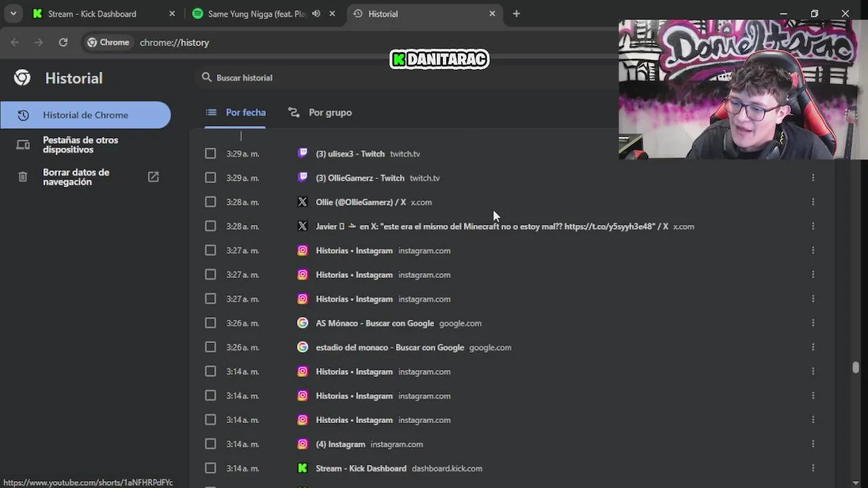This screenshot has width=868, height=488.
Task: Click the external link icon beside Borrar datos
Action: (x=153, y=177)
